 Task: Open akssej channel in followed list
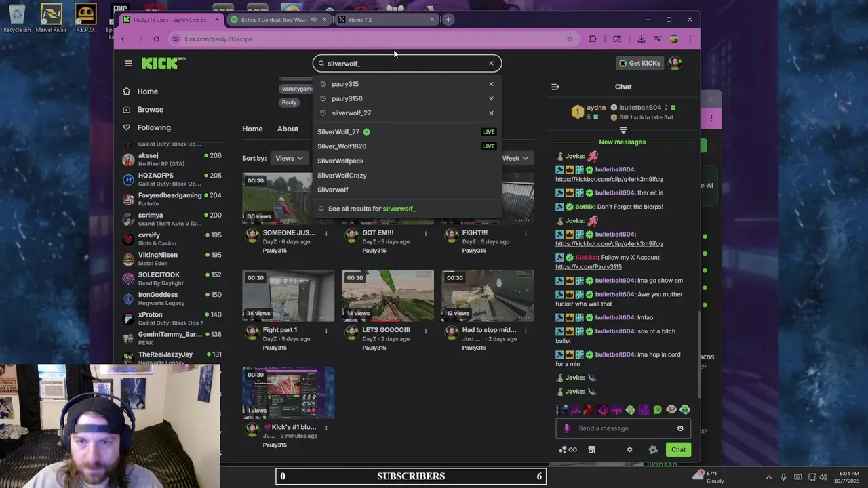[x=172, y=159]
